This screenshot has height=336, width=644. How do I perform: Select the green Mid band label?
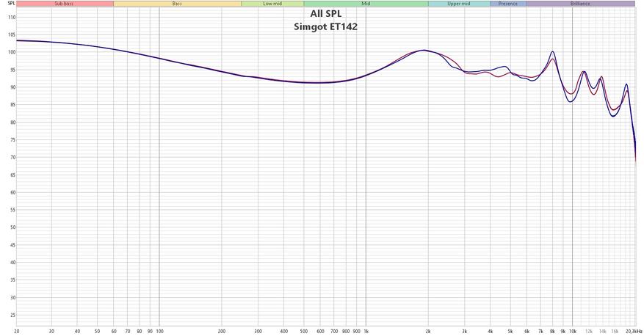(x=366, y=4)
